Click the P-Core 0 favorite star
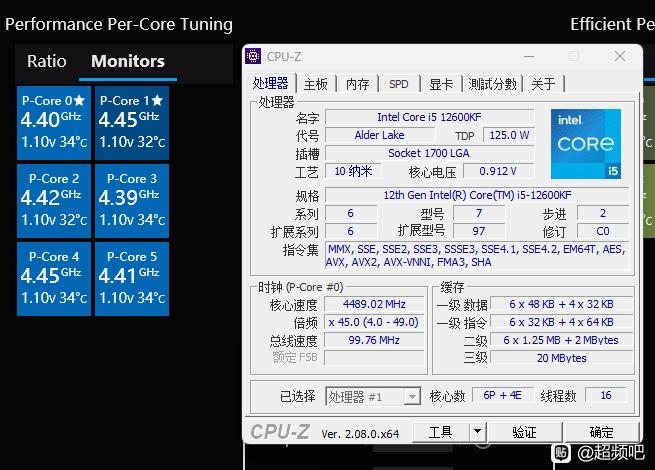655x470 pixels. coord(79,100)
